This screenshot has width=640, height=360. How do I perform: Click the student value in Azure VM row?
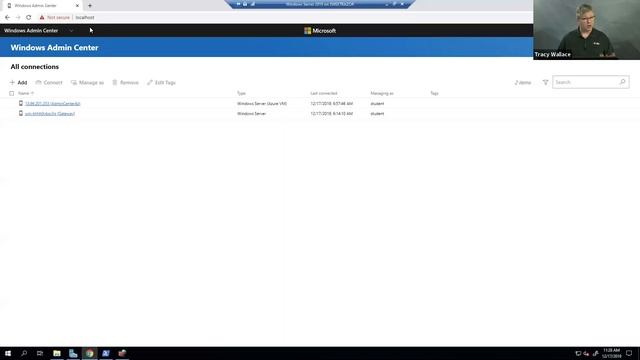(x=377, y=104)
